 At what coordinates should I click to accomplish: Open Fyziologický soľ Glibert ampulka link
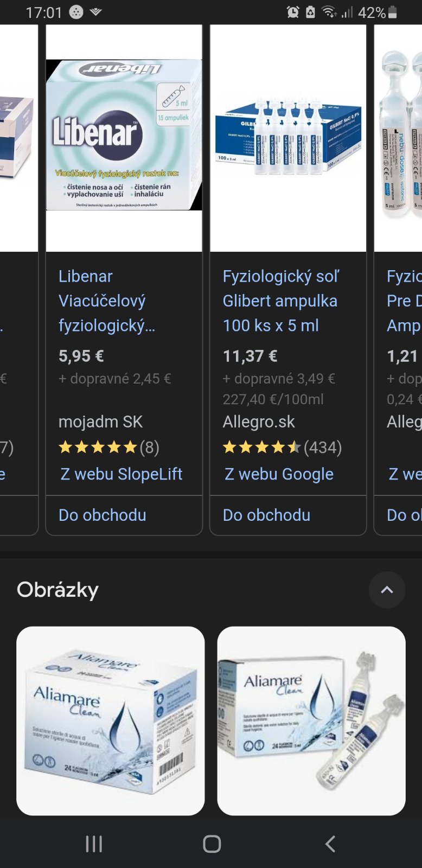coord(280,301)
